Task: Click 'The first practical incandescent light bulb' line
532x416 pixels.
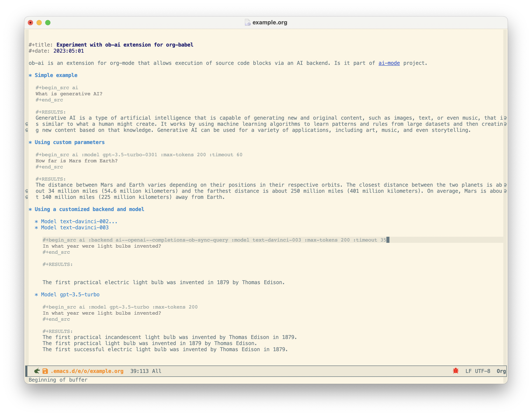Action: [x=170, y=337]
